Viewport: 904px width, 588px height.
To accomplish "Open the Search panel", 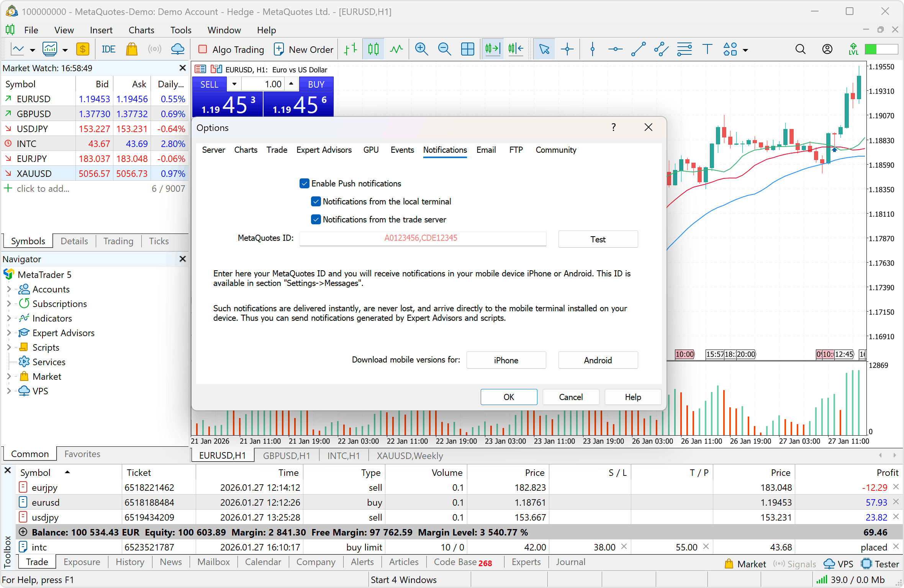I will (800, 49).
